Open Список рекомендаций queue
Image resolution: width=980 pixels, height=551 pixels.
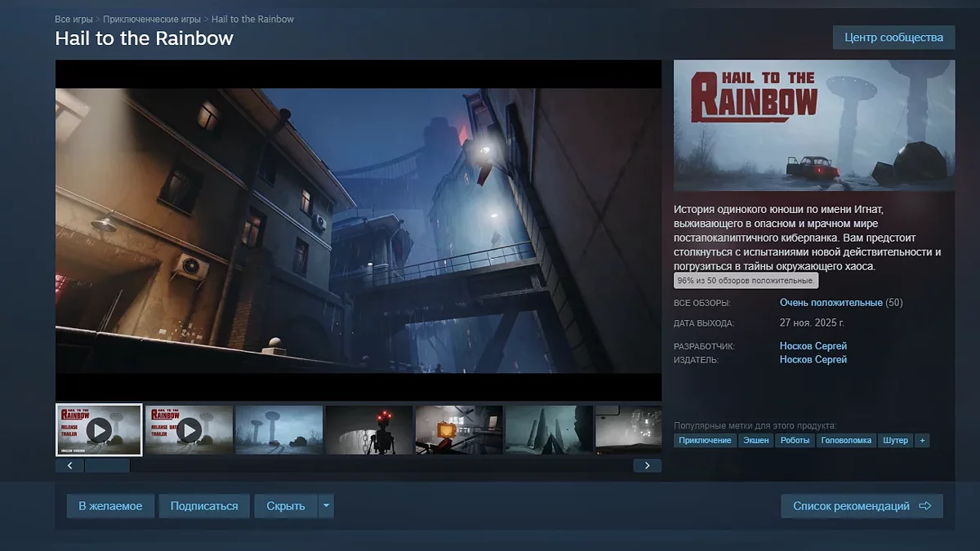pos(862,506)
